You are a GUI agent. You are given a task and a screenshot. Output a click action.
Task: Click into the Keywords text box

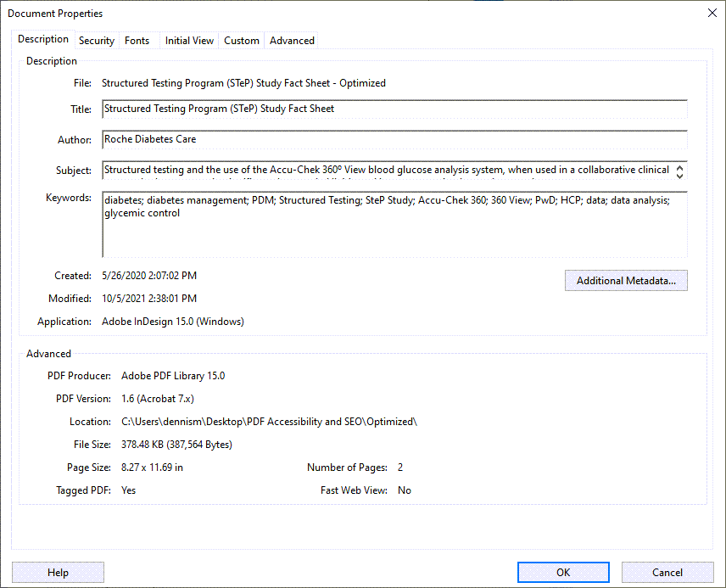[x=394, y=224]
